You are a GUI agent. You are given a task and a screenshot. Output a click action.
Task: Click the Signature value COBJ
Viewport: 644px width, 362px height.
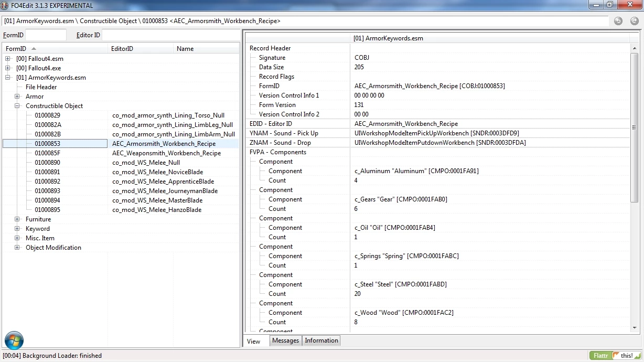coord(362,58)
